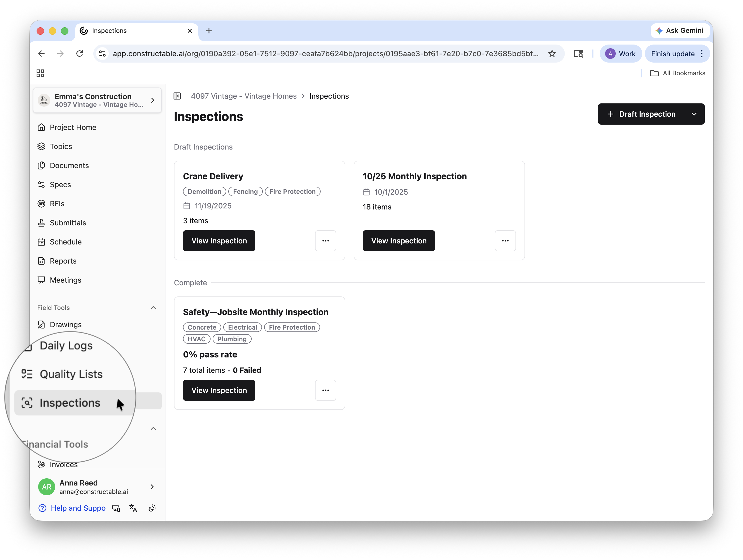View the Crane Delivery inspection
The height and width of the screenshot is (560, 743).
tap(219, 241)
